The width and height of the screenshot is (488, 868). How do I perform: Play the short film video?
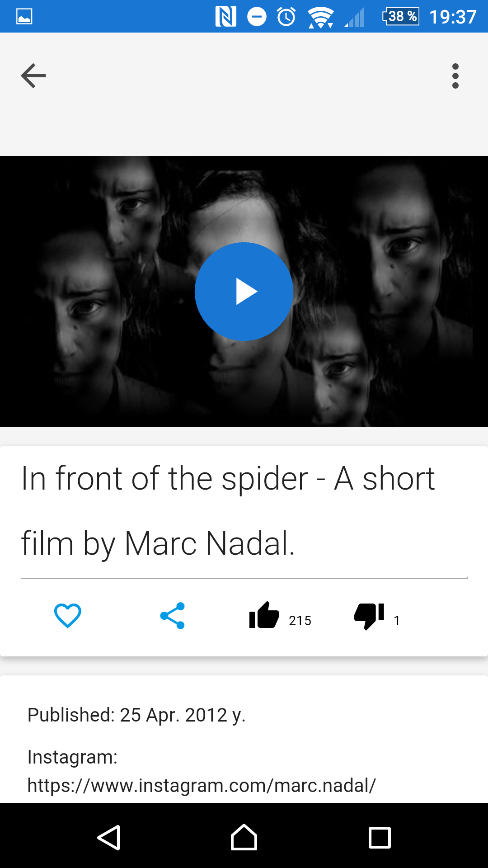point(244,292)
